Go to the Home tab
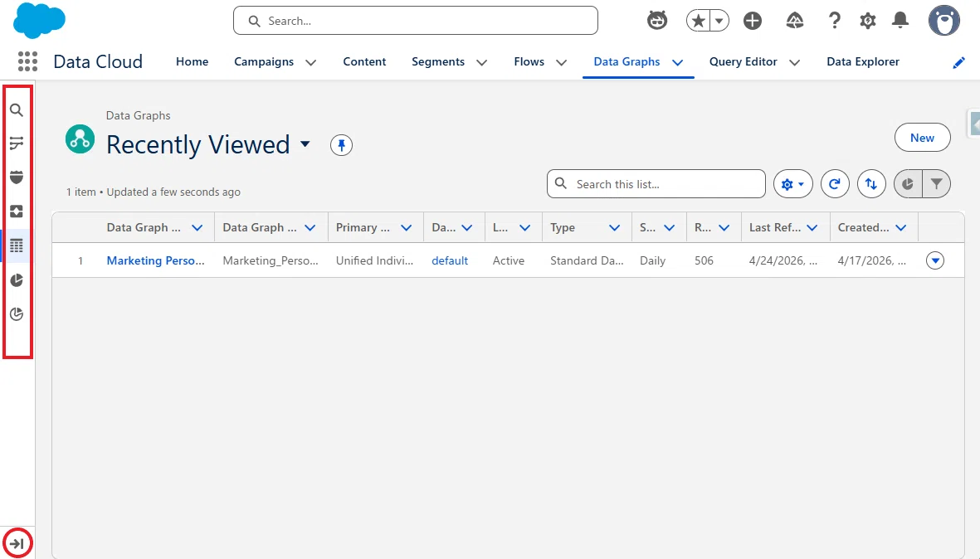 (x=192, y=62)
